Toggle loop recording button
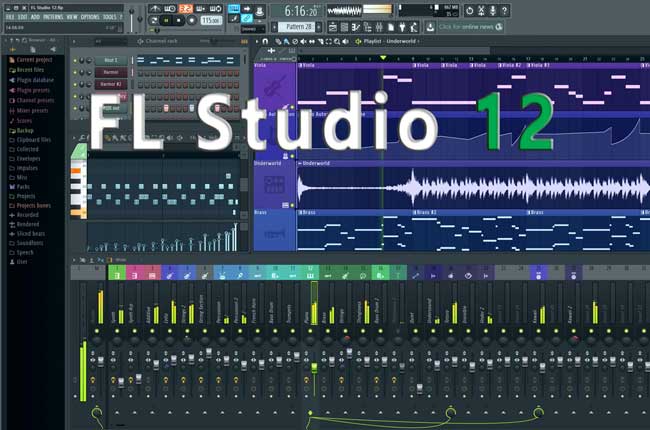The image size is (650, 430). pyautogui.click(x=216, y=8)
